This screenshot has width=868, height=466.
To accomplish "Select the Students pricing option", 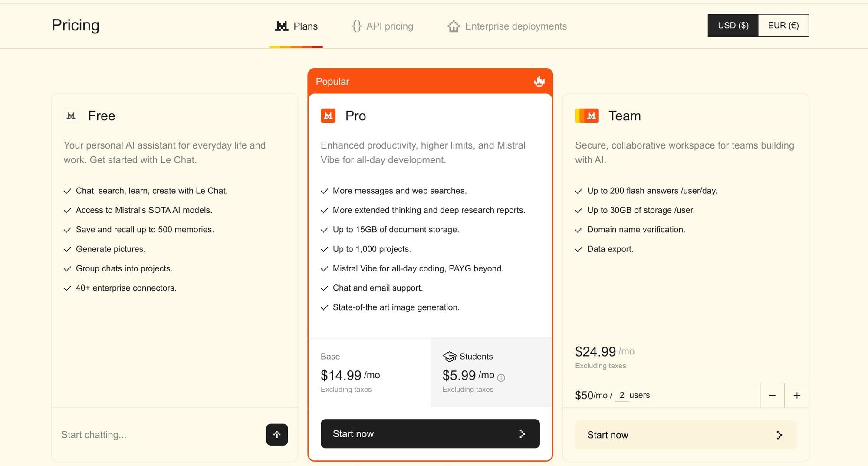I will (x=491, y=372).
